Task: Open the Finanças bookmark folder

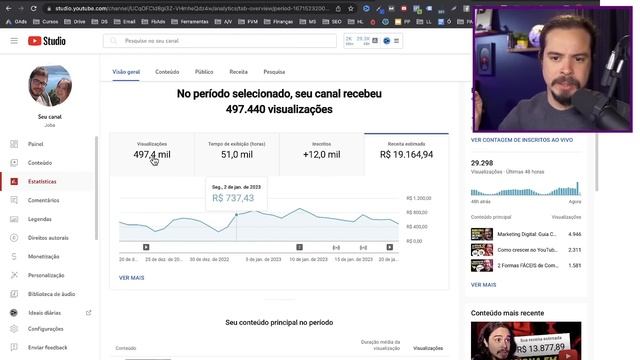Action: click(x=278, y=22)
